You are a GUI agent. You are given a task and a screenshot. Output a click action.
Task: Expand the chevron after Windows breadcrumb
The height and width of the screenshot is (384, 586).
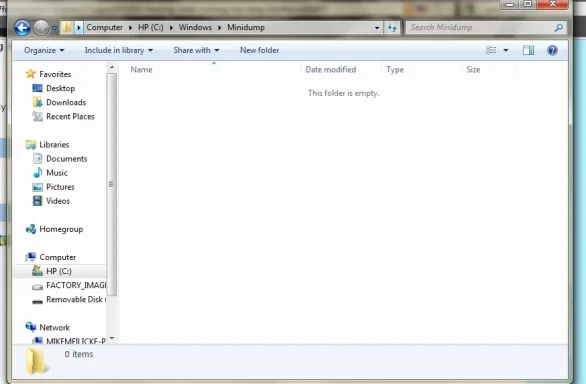pyautogui.click(x=220, y=28)
